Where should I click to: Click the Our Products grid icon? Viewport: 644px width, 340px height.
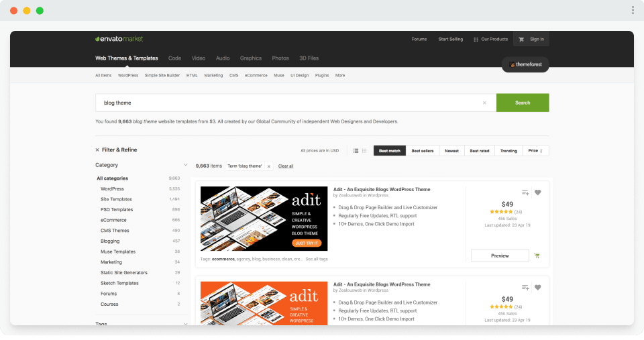click(x=476, y=40)
